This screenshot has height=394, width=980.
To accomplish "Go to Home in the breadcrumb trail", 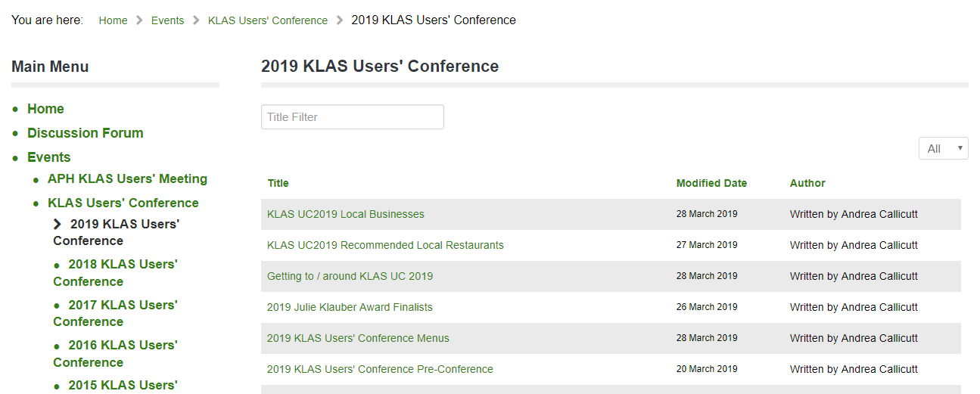I will pyautogui.click(x=113, y=20).
